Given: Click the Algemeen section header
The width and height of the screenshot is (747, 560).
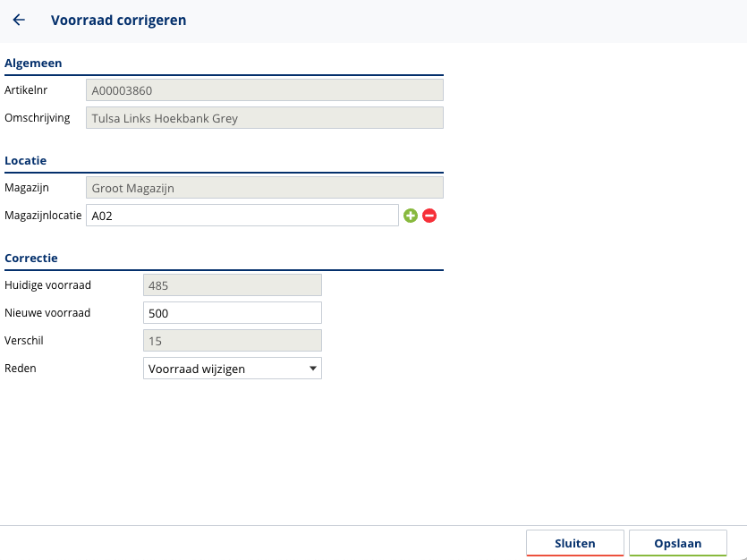Looking at the screenshot, I should pos(33,63).
